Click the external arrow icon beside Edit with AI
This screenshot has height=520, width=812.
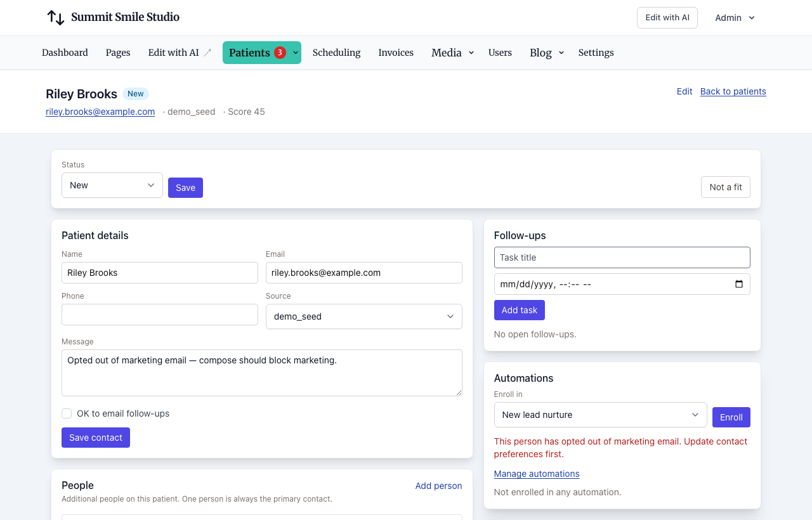(207, 53)
